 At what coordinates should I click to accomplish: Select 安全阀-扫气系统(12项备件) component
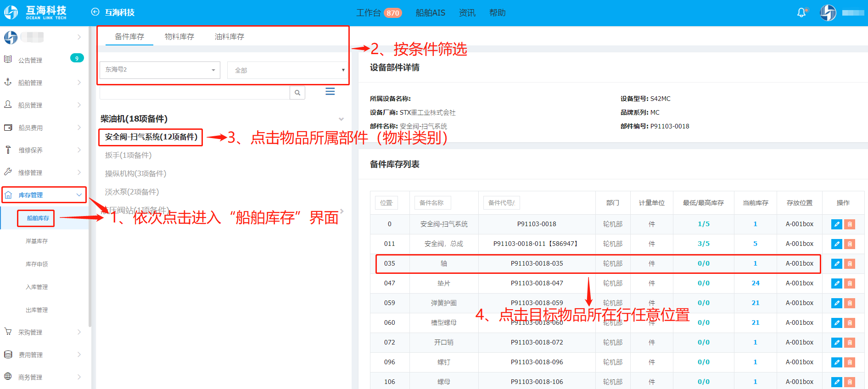pos(151,137)
